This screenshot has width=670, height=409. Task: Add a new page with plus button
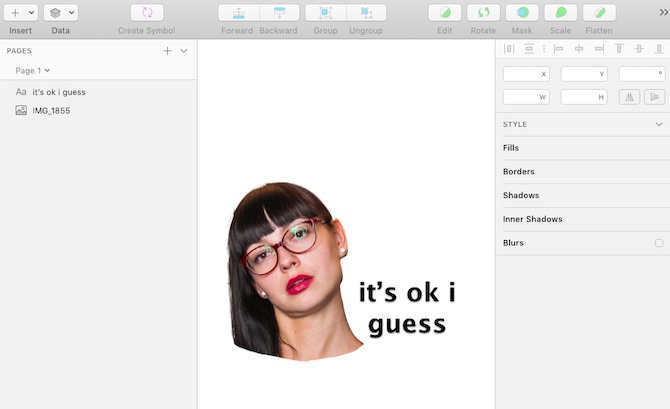point(167,50)
